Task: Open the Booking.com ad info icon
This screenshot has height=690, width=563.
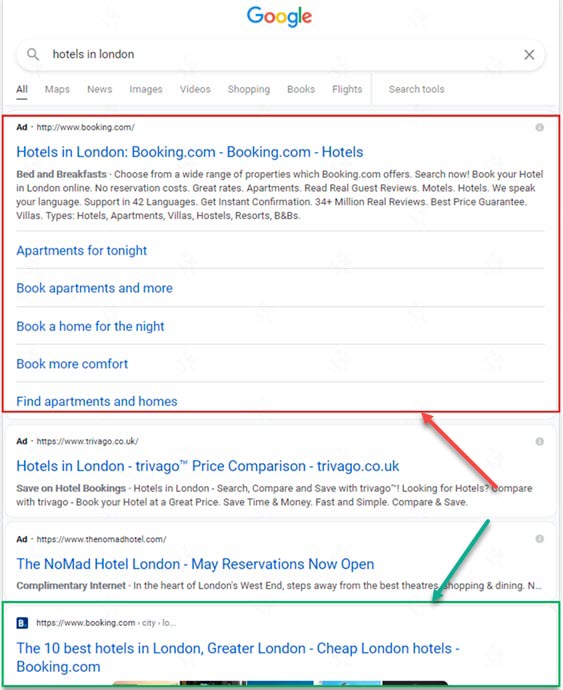Action: (x=539, y=128)
